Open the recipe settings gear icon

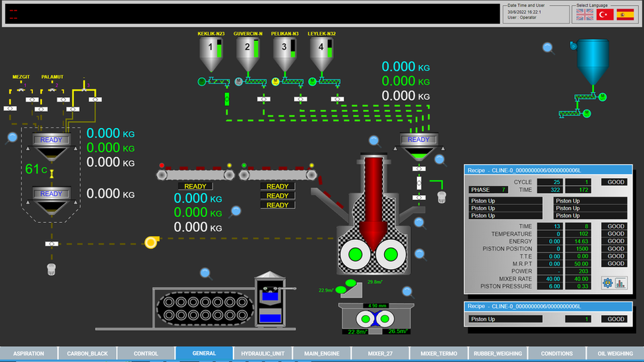(x=607, y=283)
